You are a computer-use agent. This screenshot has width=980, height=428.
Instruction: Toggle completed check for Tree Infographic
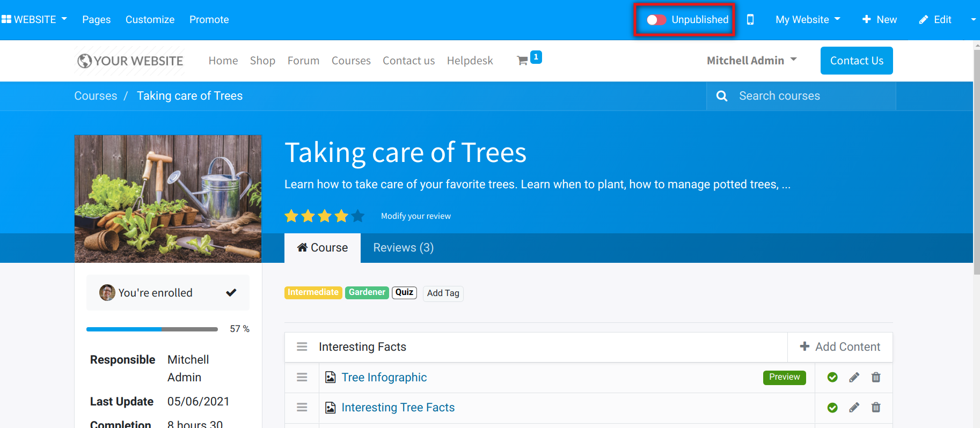coord(832,378)
